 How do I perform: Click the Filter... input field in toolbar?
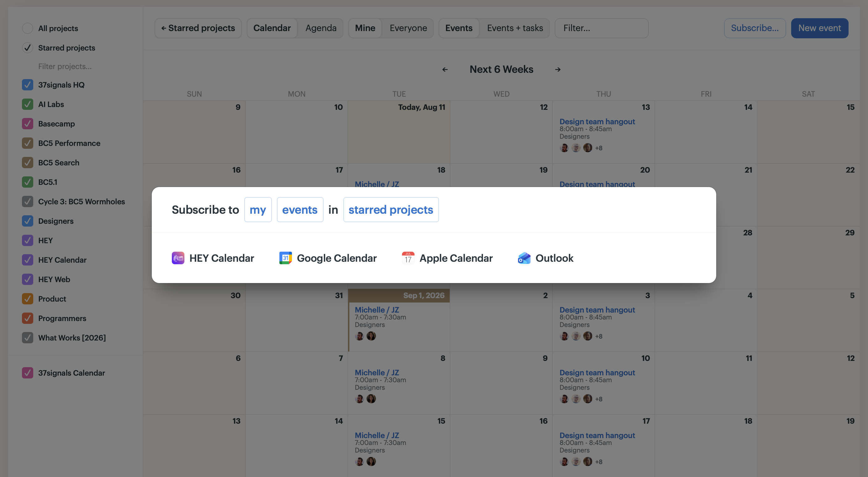click(x=601, y=28)
